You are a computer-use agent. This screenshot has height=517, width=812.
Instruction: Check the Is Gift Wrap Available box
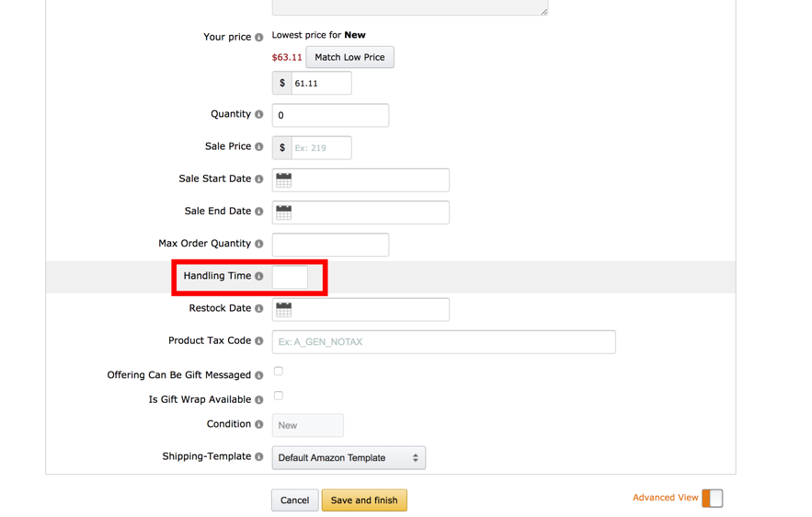pyautogui.click(x=279, y=396)
